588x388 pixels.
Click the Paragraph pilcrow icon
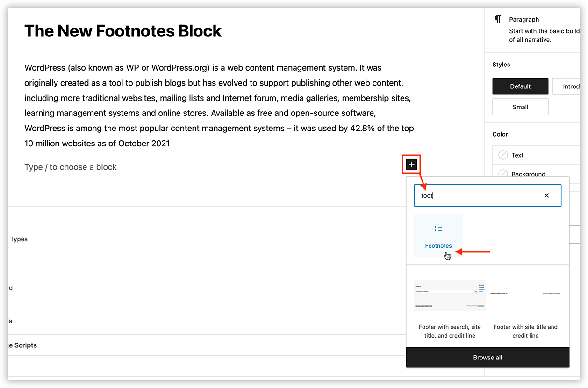click(497, 19)
